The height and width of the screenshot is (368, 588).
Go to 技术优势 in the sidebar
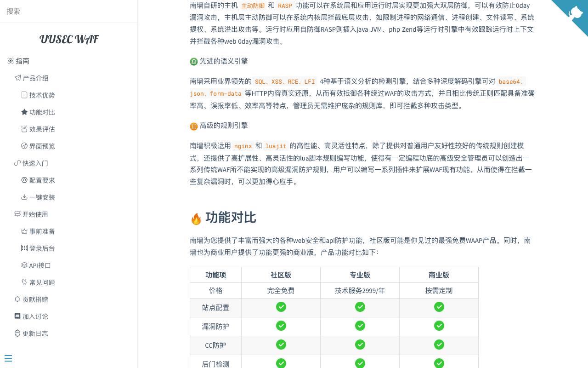(42, 95)
